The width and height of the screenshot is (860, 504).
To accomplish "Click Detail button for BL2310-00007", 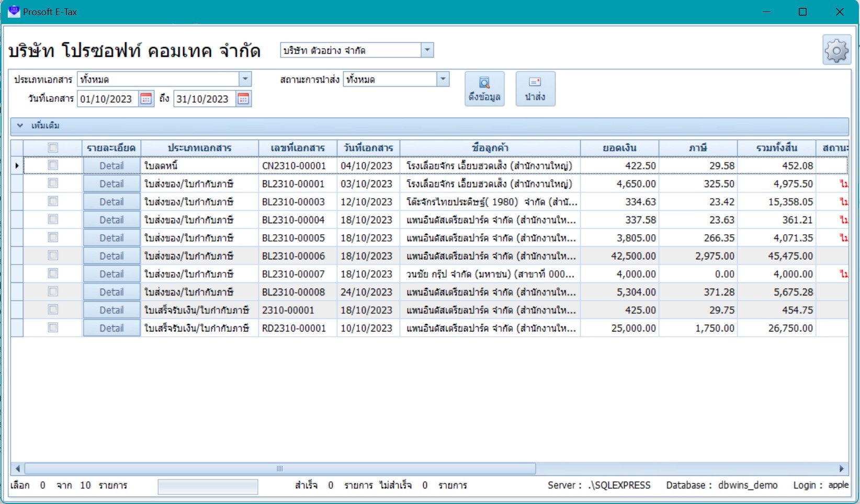I will [x=111, y=274].
